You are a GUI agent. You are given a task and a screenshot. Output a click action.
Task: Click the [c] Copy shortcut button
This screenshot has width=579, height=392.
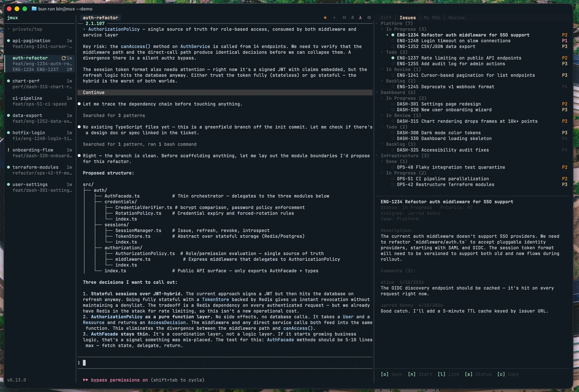[508, 374]
